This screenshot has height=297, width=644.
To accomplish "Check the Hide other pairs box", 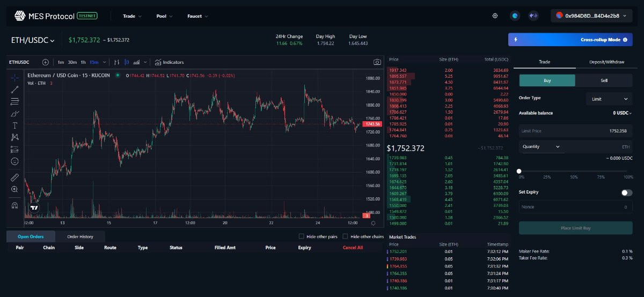I will pos(301,236).
